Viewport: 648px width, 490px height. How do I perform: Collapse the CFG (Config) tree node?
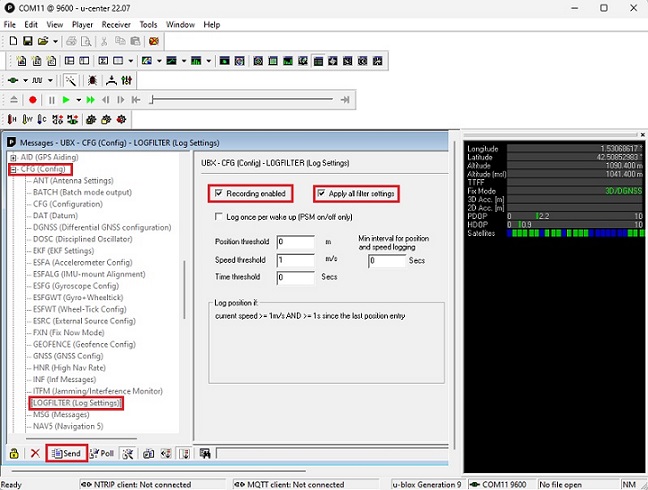coord(13,169)
